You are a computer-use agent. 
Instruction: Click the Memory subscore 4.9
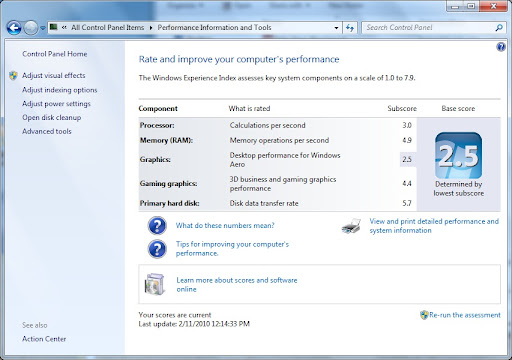pyautogui.click(x=407, y=140)
